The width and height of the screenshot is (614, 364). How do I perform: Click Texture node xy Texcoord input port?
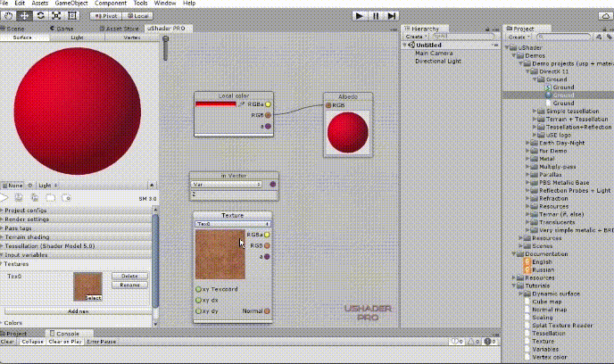(x=198, y=289)
